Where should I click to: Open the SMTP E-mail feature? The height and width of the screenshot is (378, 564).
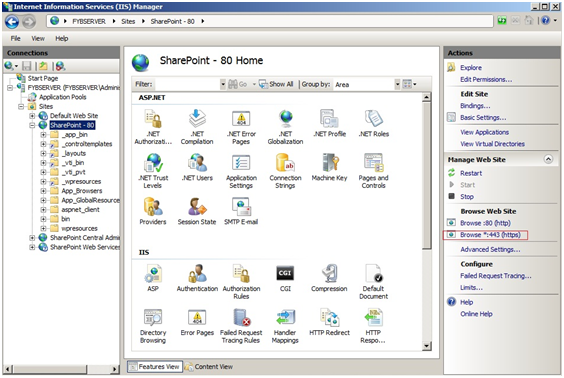pos(241,211)
